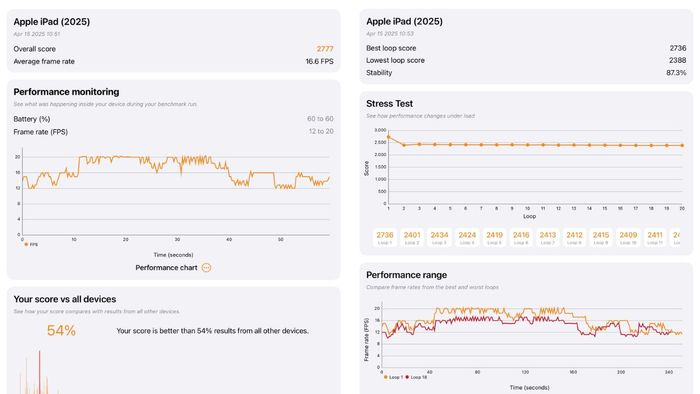The image size is (700, 394).
Task: Select the Loop 2 score card 2401
Action: [412, 237]
